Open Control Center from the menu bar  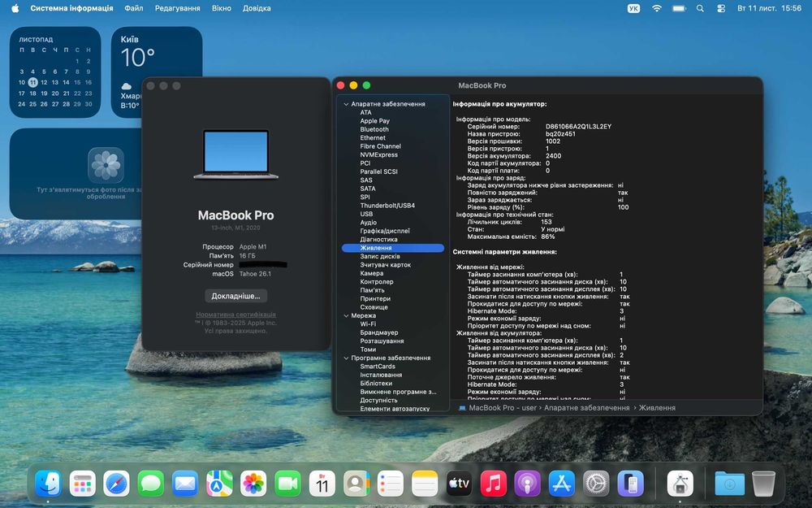click(719, 8)
